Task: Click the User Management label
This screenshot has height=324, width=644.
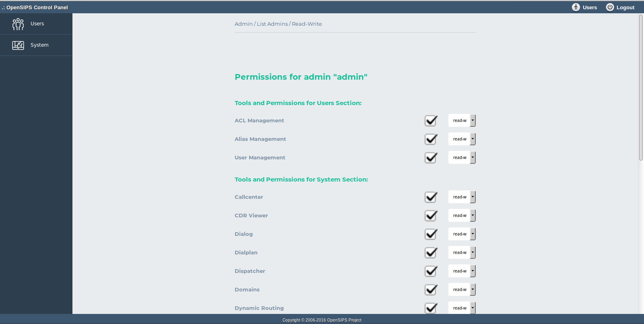Action: pos(260,157)
